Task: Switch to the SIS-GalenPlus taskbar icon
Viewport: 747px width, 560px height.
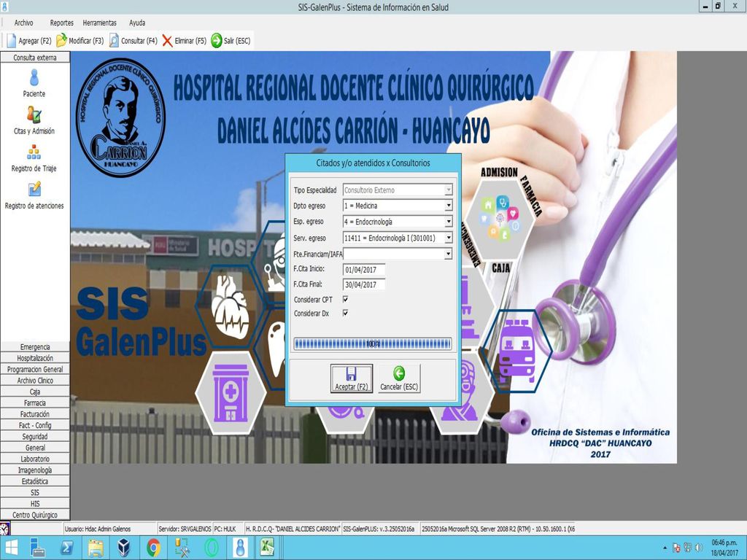Action: [x=241, y=548]
